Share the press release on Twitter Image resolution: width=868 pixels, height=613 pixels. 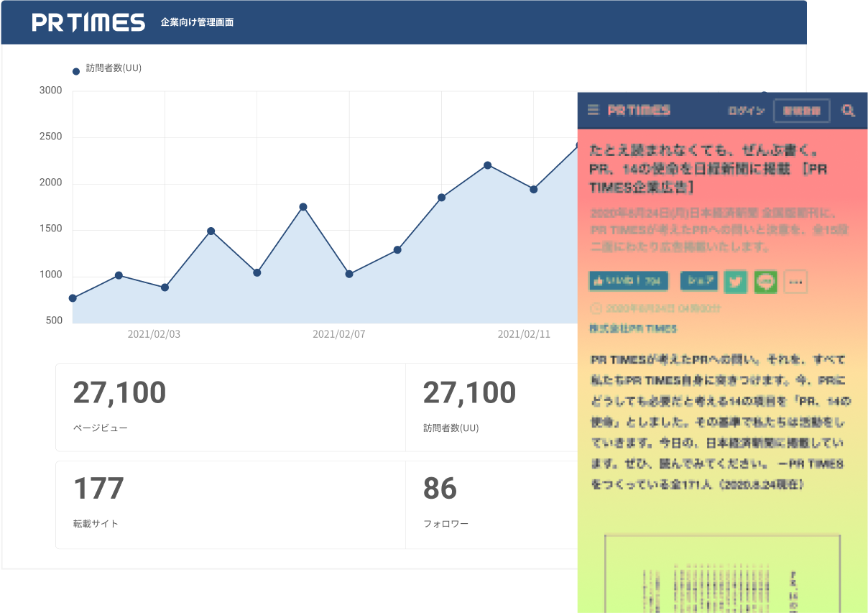[x=735, y=282]
